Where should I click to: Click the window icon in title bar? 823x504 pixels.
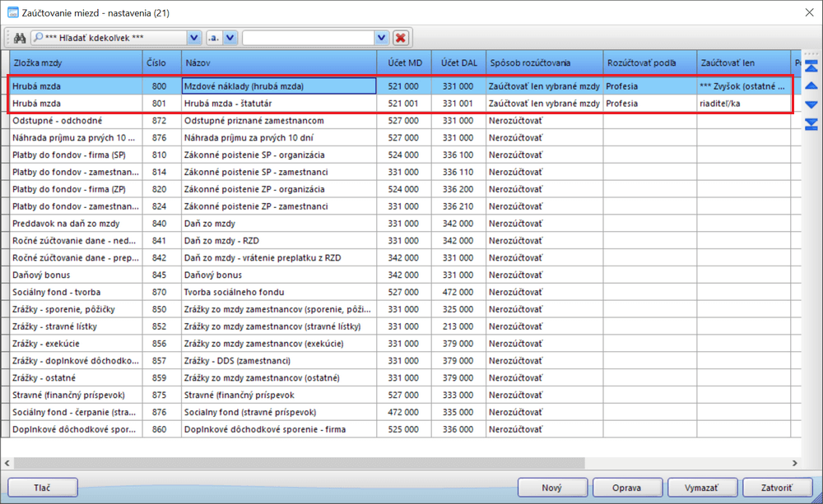[x=12, y=12]
